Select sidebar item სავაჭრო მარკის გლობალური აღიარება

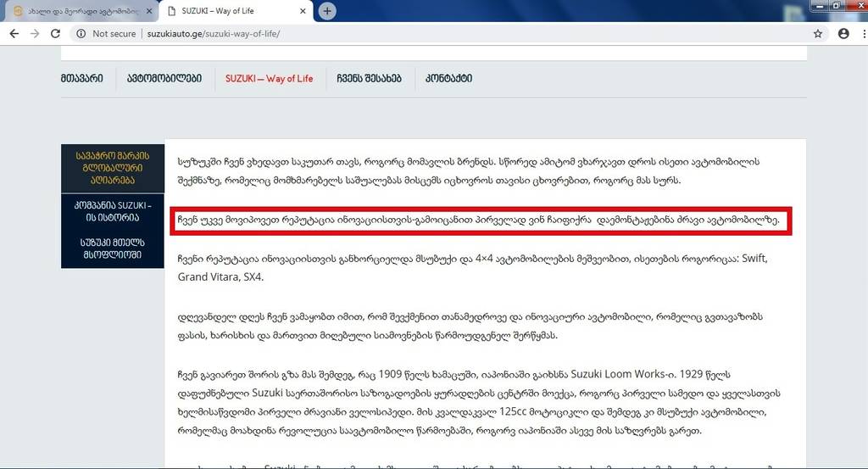[113, 168]
